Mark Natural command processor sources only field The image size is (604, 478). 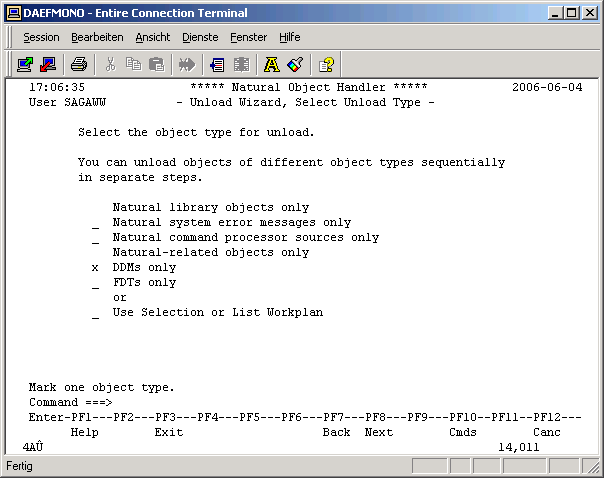(95, 239)
